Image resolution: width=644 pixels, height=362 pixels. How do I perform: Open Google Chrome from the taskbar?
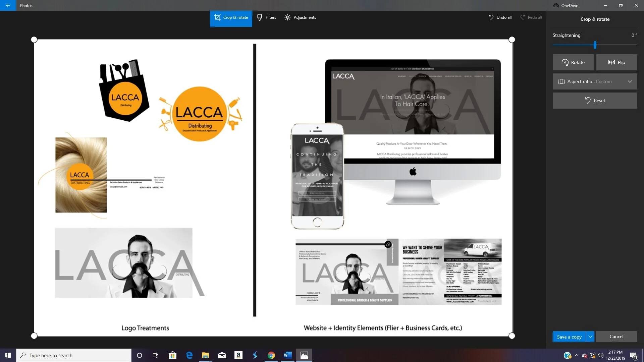click(x=271, y=355)
